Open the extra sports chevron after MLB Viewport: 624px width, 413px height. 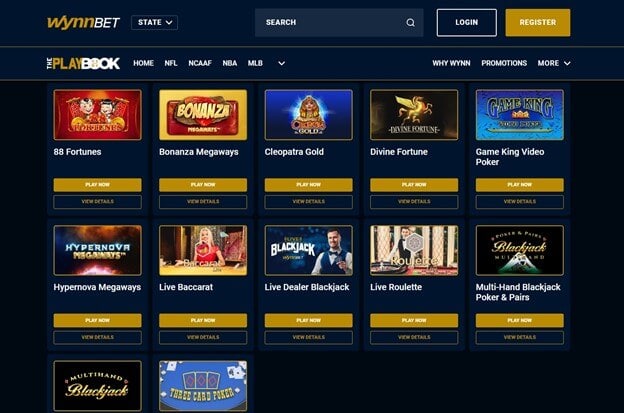pos(281,63)
